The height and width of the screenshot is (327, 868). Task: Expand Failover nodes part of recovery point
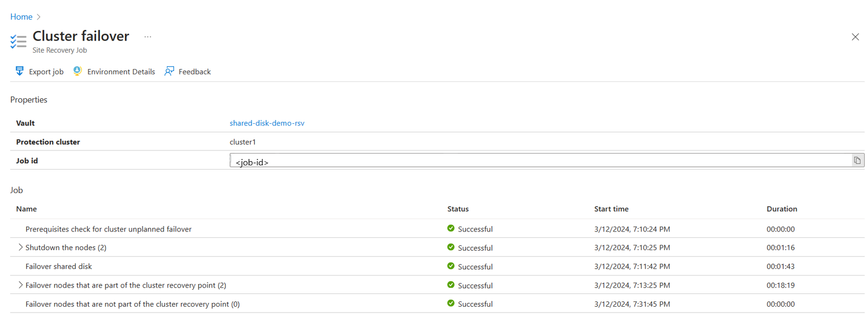(x=20, y=285)
